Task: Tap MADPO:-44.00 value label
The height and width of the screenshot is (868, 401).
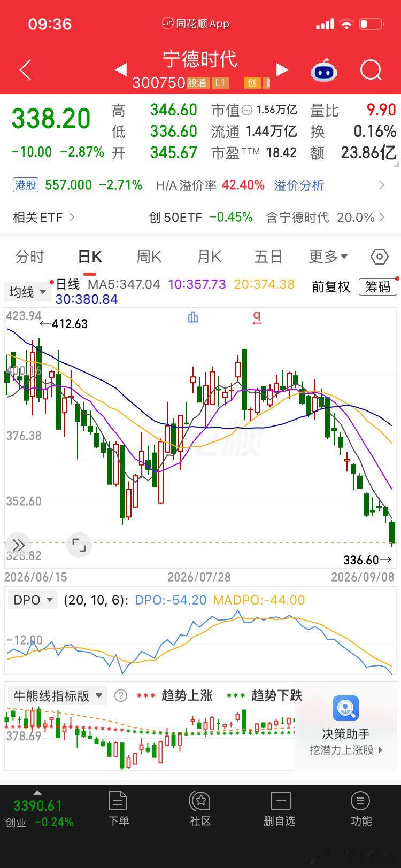Action: click(259, 600)
